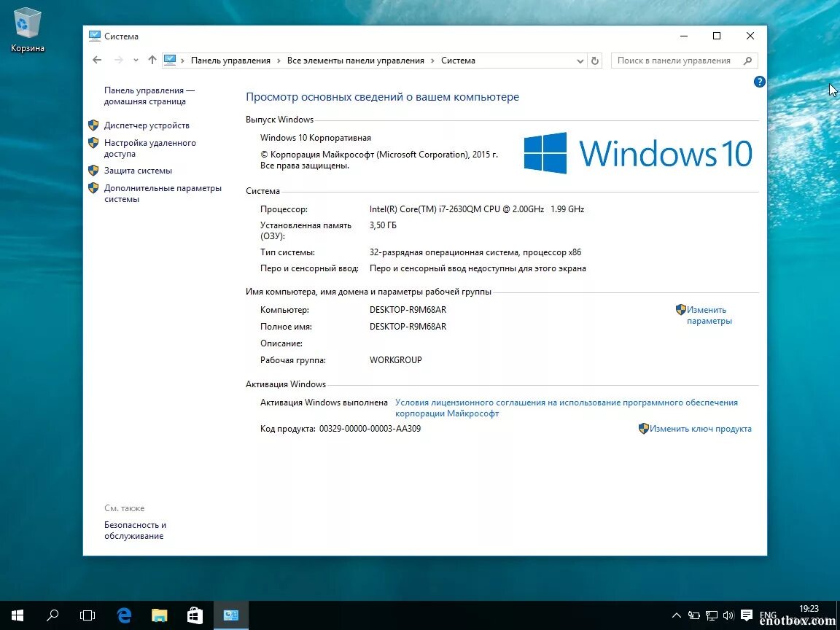The image size is (840, 630).
Task: Launch Microsoft Edge from the taskbar
Action: 124,615
